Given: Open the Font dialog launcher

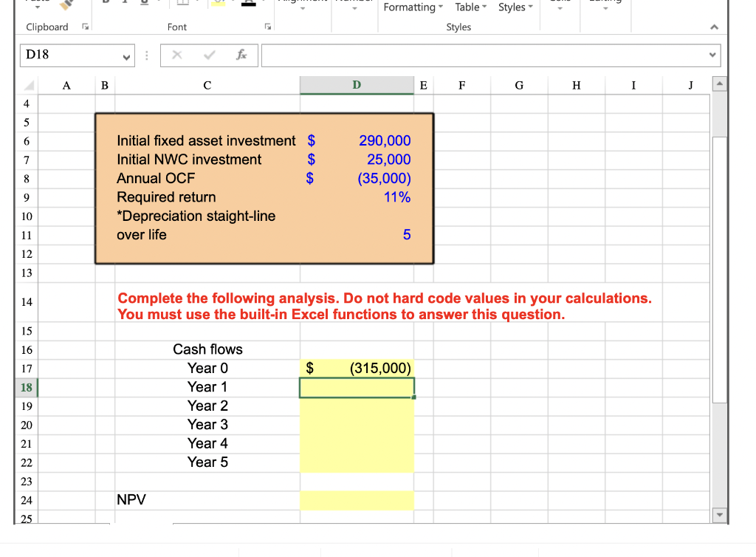Looking at the screenshot, I should pos(269,27).
